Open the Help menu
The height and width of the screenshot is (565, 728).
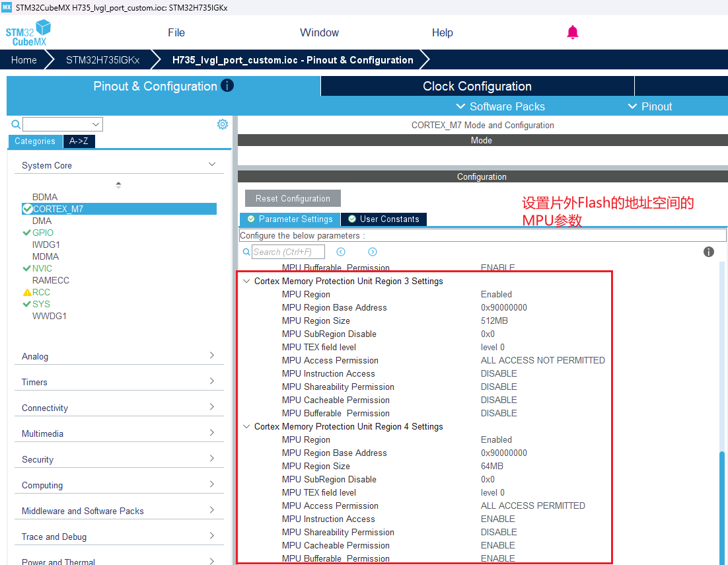(442, 32)
